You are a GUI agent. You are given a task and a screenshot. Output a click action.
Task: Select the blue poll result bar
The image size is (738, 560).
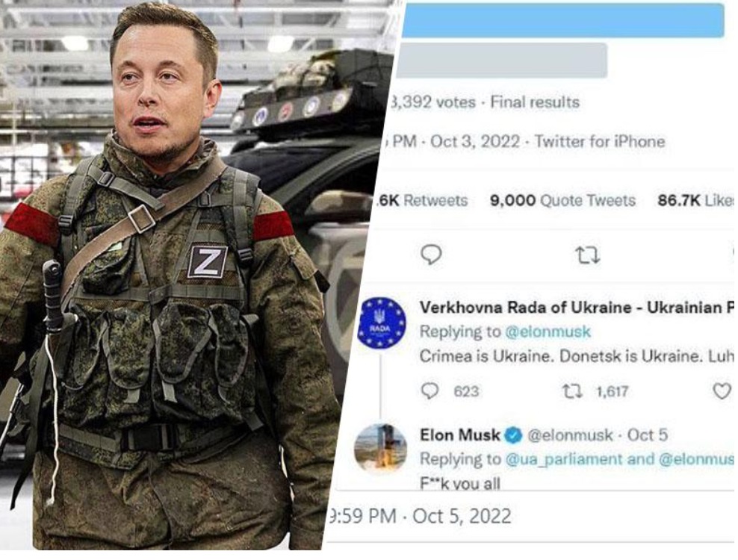(562, 20)
